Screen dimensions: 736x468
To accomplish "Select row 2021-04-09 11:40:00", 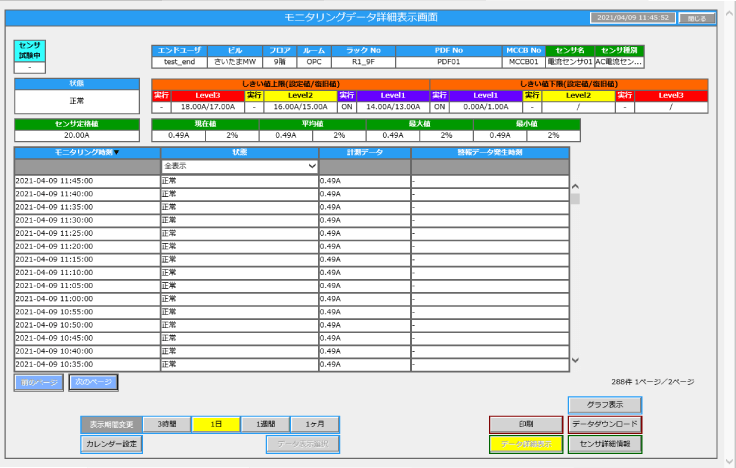I will pos(291,194).
